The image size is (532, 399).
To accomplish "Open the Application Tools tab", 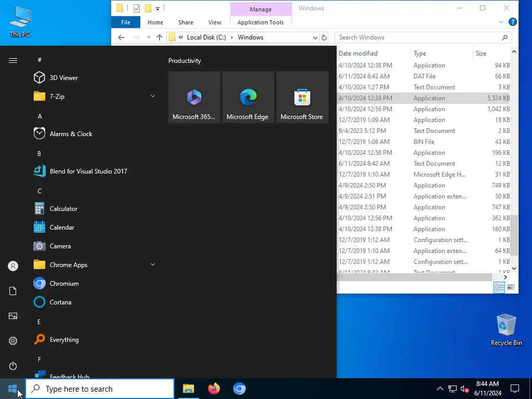I will (261, 22).
